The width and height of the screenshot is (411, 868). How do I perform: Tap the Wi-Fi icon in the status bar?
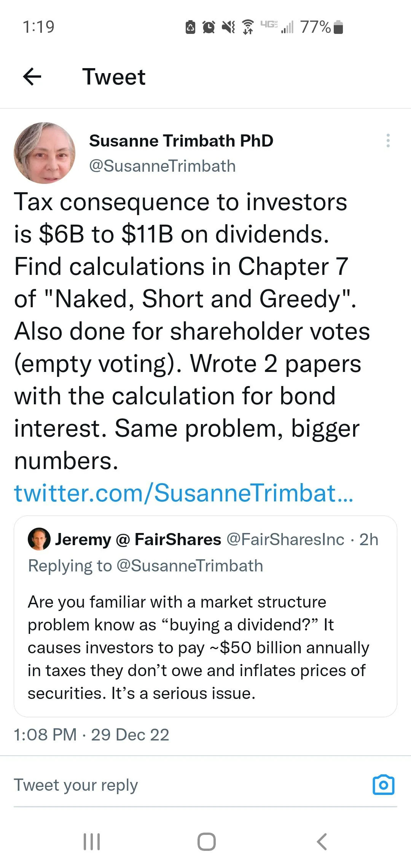(248, 27)
